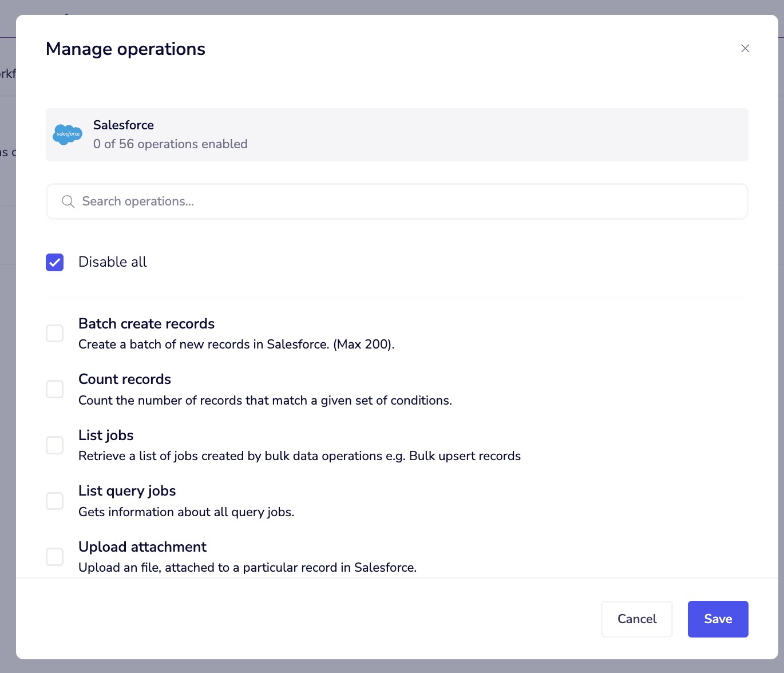
Task: Open the List jobs operation entry
Action: [106, 436]
